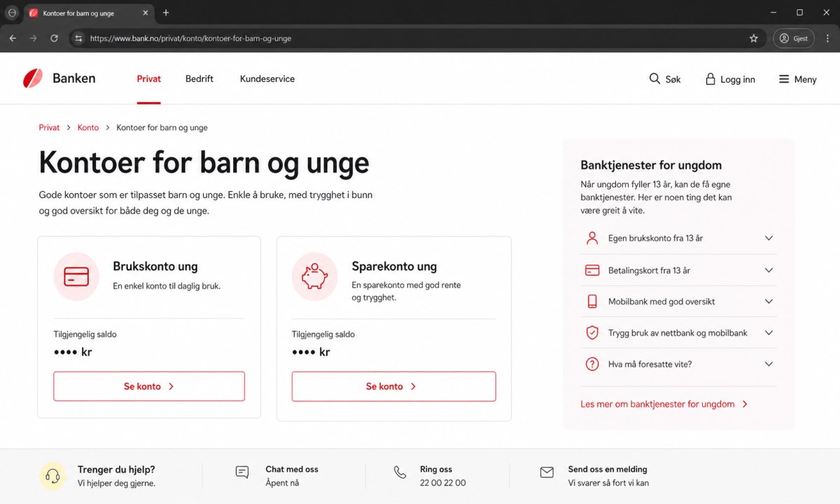Click the person icon beside Egen brukskonto
840x504 pixels.
pos(592,238)
